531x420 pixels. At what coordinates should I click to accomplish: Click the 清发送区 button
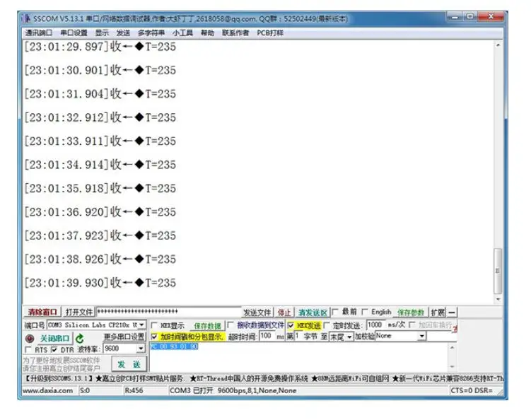click(x=313, y=313)
